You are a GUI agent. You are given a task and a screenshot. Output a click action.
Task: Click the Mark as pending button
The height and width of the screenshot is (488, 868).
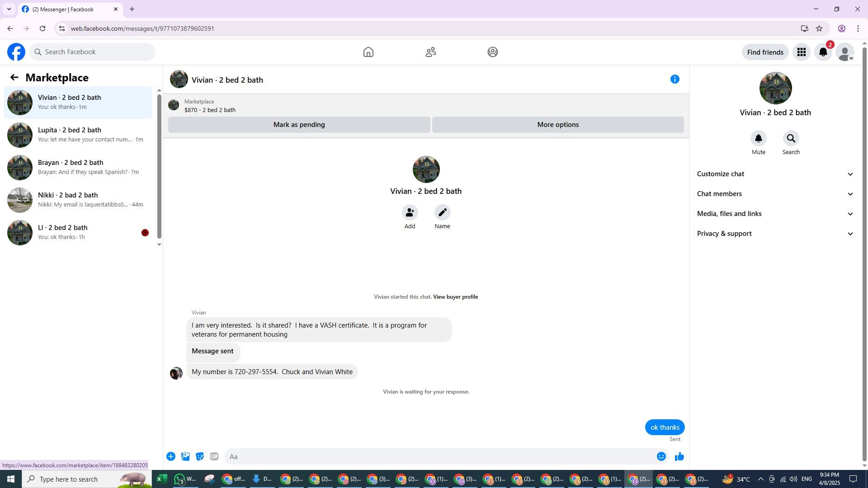[299, 125]
